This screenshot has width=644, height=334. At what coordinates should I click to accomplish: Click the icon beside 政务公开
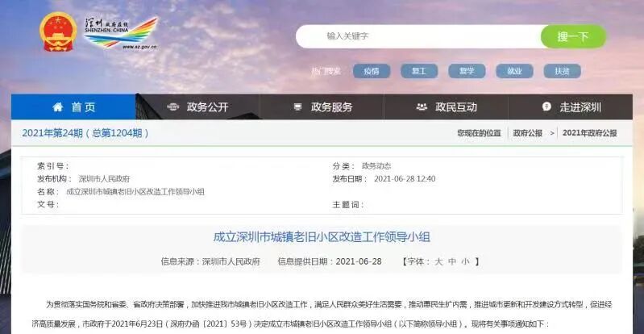pyautogui.click(x=173, y=107)
